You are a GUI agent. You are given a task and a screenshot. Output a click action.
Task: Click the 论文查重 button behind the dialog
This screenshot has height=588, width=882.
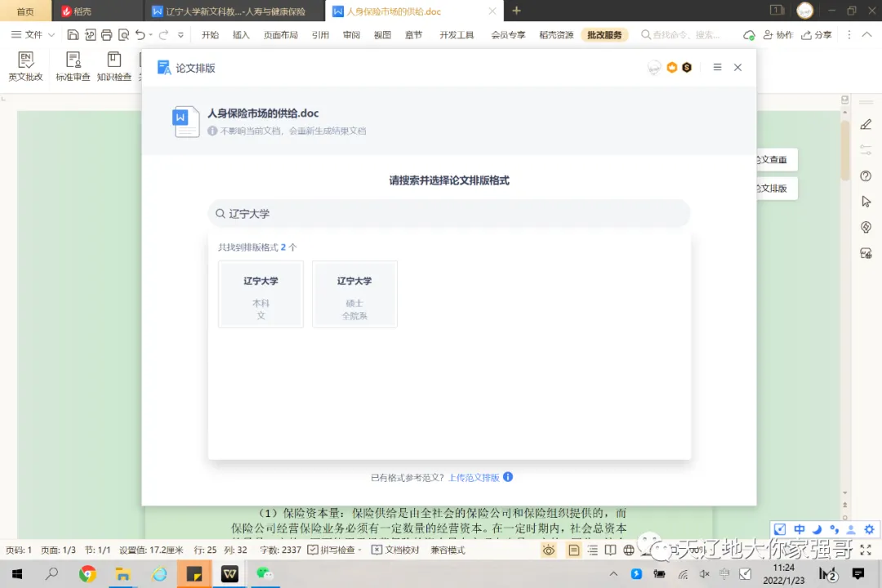click(x=776, y=160)
